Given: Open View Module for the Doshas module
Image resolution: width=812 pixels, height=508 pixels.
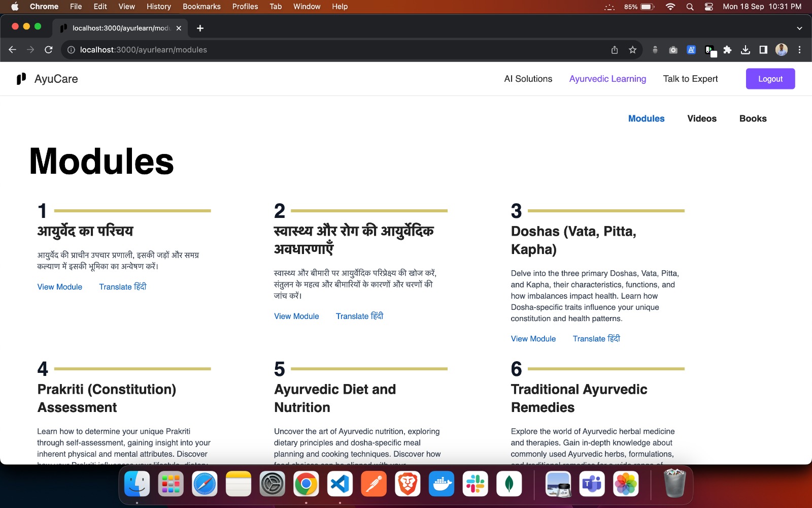Looking at the screenshot, I should tap(533, 338).
